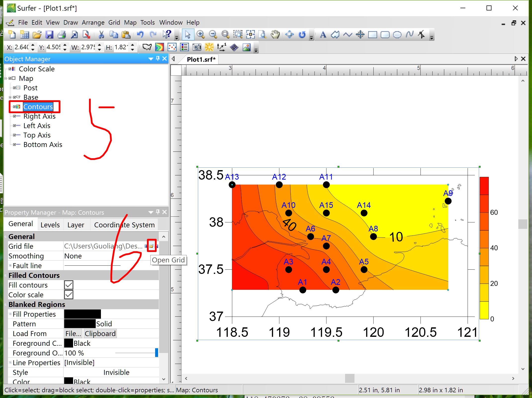The image size is (532, 398).
Task: Uncheck the Fill contours checkbox
Action: click(x=69, y=285)
